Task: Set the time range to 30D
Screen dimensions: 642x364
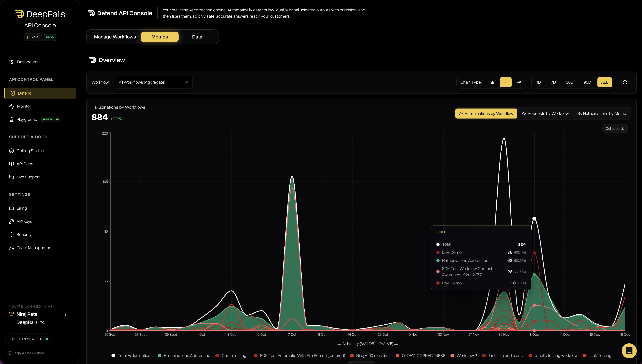Action: [x=569, y=82]
